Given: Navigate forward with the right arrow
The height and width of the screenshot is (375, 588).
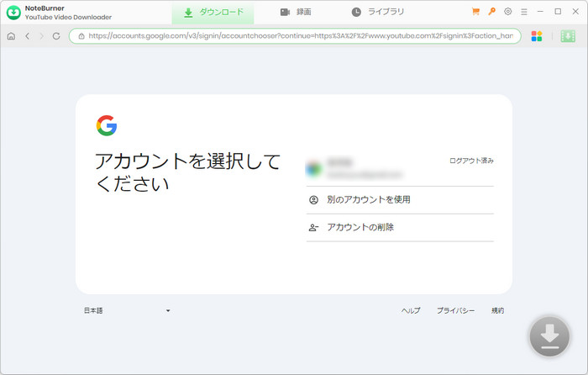Looking at the screenshot, I should click(42, 36).
